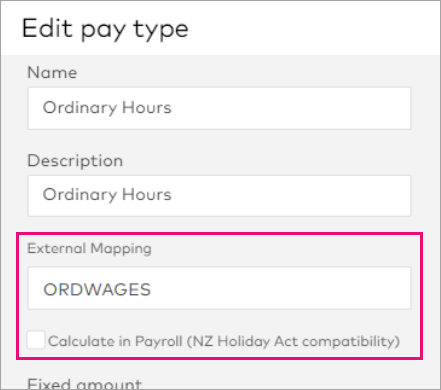Click Ordinary Hours text in the Description field
Viewport: 441px width, 390px height.
(x=107, y=195)
